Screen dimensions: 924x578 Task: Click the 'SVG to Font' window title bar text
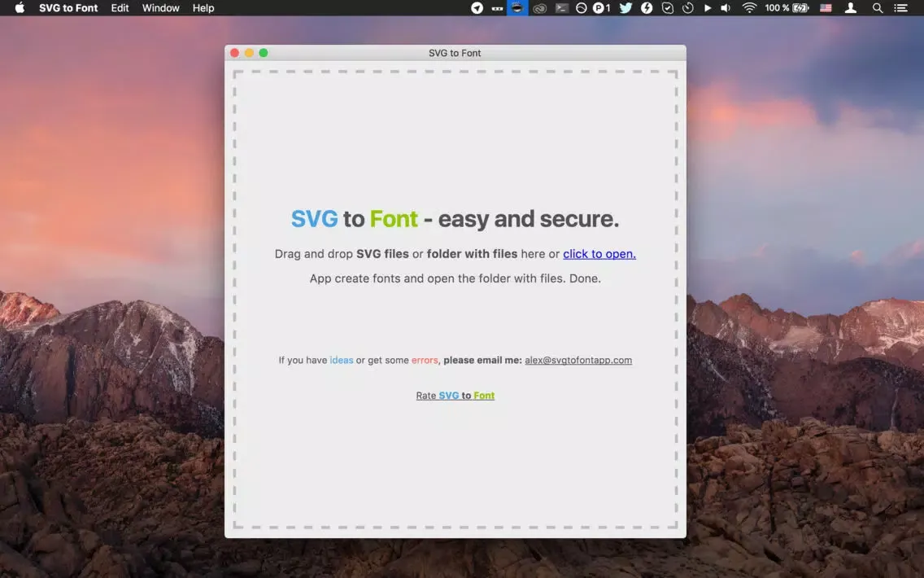coord(455,53)
